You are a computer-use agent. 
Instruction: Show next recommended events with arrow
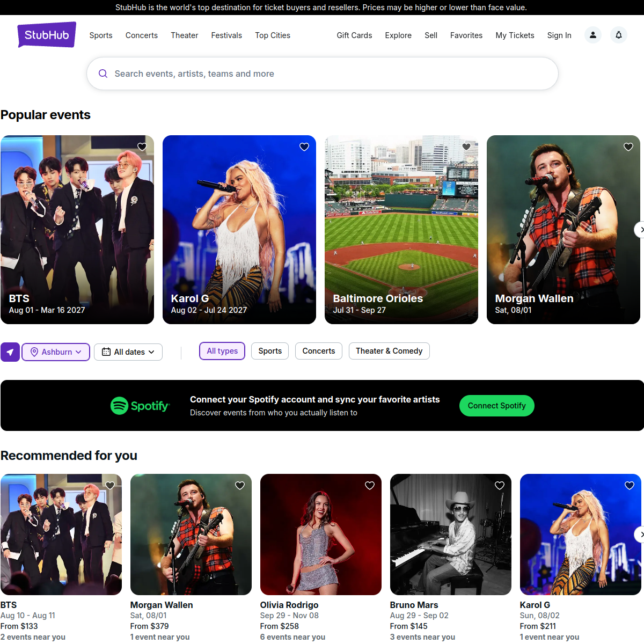point(640,535)
